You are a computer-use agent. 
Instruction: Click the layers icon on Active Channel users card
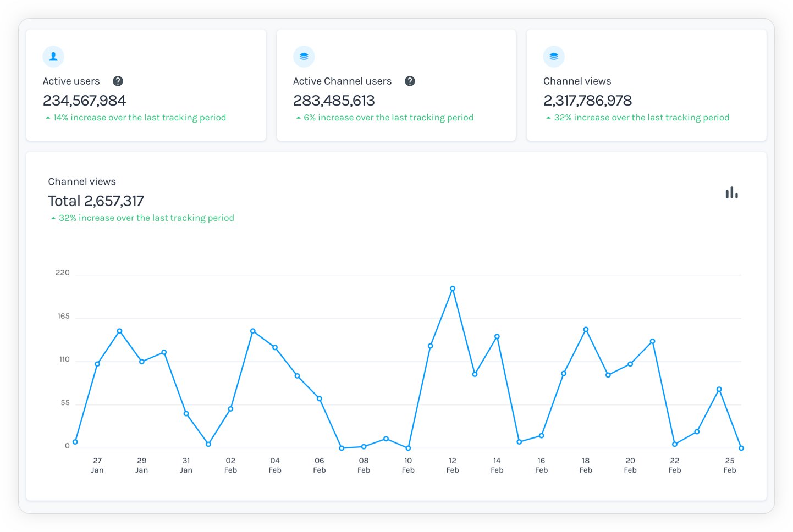tap(304, 56)
